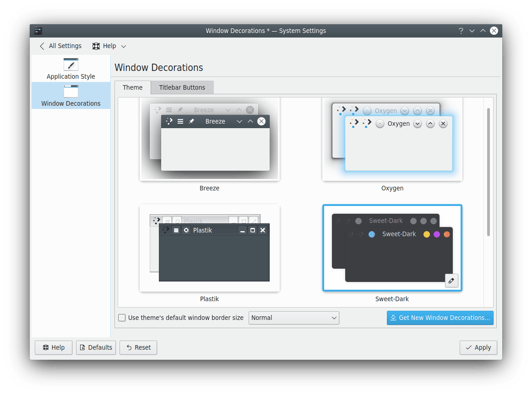Click the Reset button
This screenshot has height=395, width=532.
coord(138,347)
